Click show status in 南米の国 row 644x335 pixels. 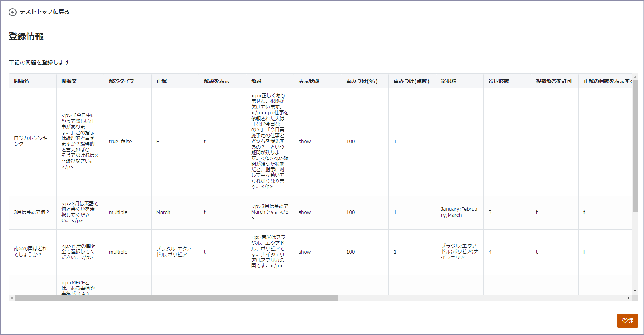coord(317,252)
